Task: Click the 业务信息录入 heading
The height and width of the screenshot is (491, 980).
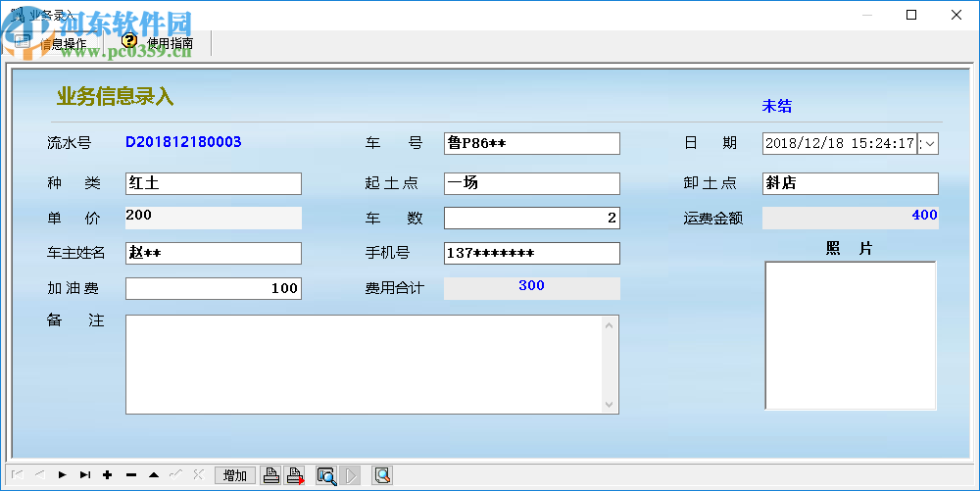Action: click(115, 97)
